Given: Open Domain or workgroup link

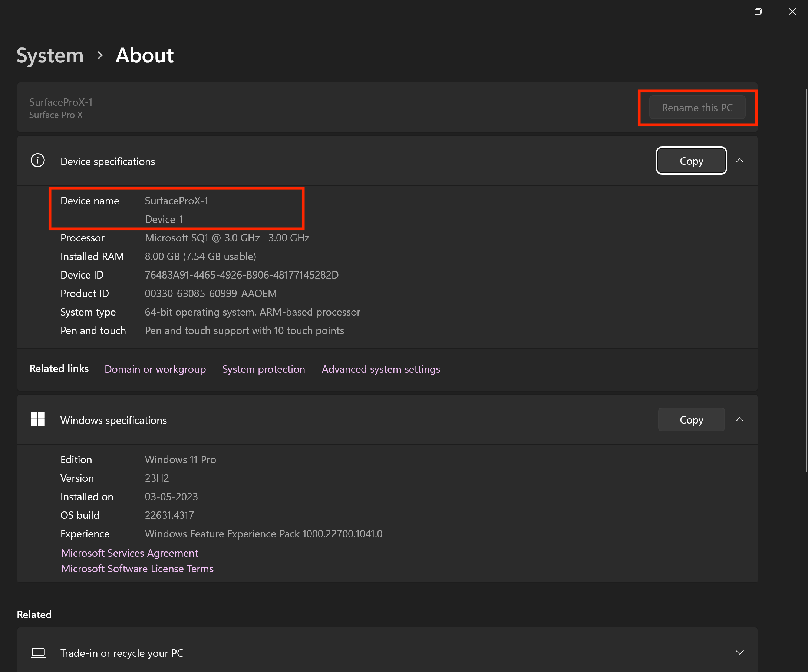Looking at the screenshot, I should (x=155, y=369).
